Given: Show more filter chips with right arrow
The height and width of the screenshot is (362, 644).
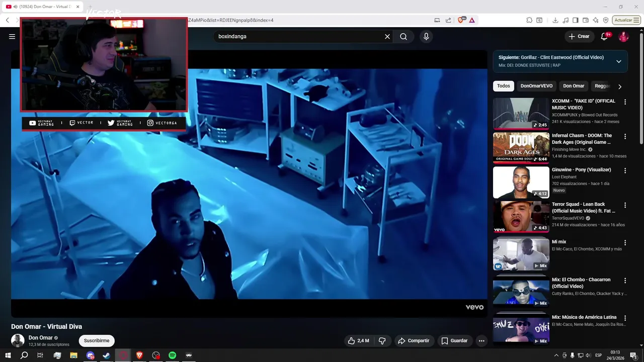Looking at the screenshot, I should [620, 86].
